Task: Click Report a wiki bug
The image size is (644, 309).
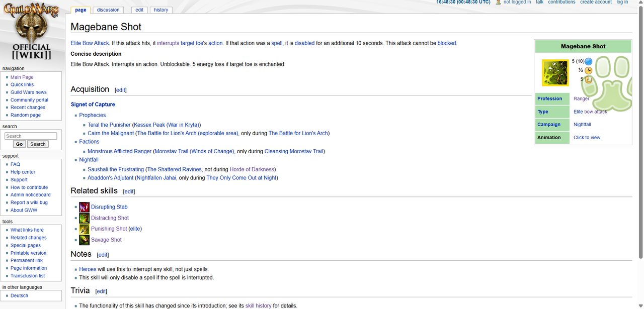Action: [x=29, y=202]
